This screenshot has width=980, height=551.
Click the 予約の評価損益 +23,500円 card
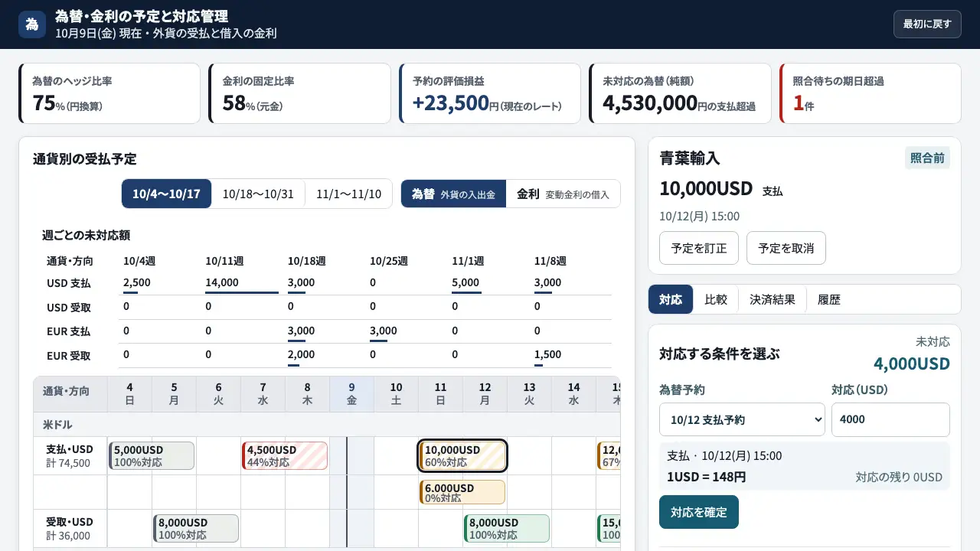pyautogui.click(x=490, y=93)
